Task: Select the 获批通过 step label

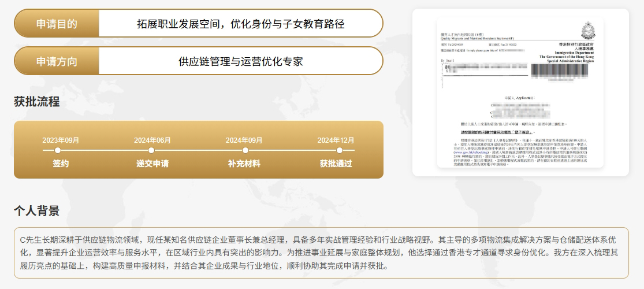Action: [x=336, y=164]
